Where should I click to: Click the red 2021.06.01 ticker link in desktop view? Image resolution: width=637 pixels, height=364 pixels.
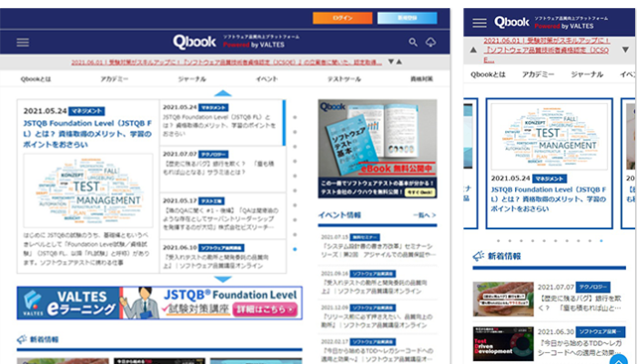point(227,62)
